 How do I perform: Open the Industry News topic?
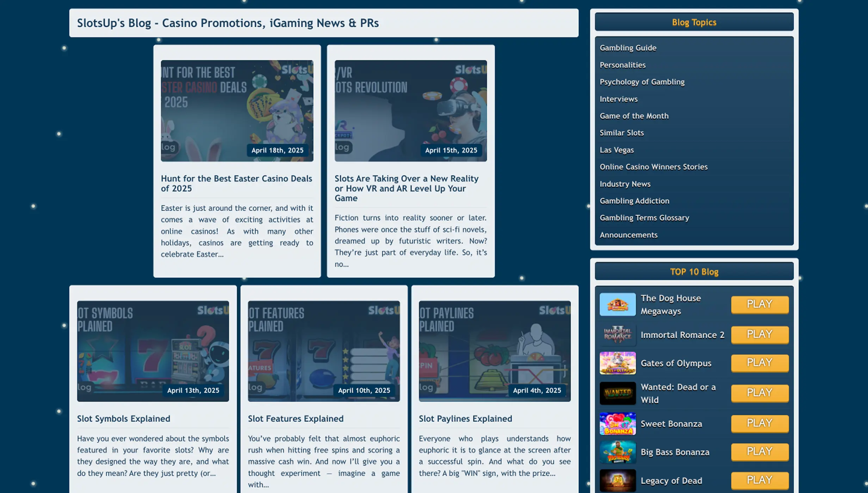point(625,184)
